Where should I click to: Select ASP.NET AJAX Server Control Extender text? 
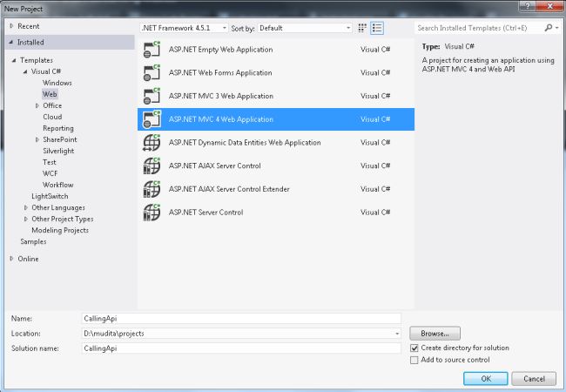[x=229, y=189]
